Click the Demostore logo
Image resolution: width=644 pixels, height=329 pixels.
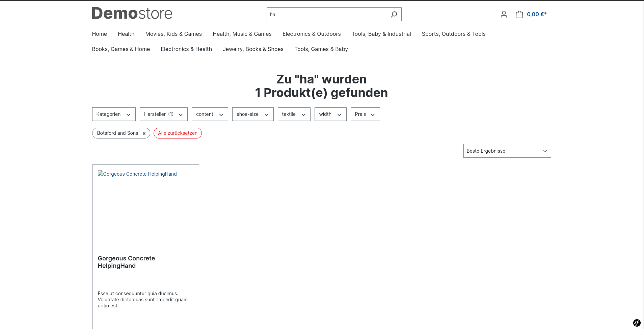tap(132, 13)
